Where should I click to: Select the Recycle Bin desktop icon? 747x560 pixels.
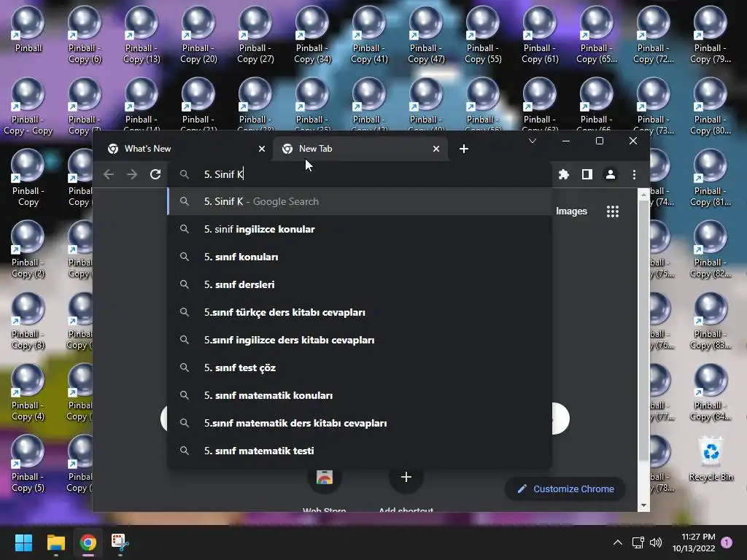point(711,459)
